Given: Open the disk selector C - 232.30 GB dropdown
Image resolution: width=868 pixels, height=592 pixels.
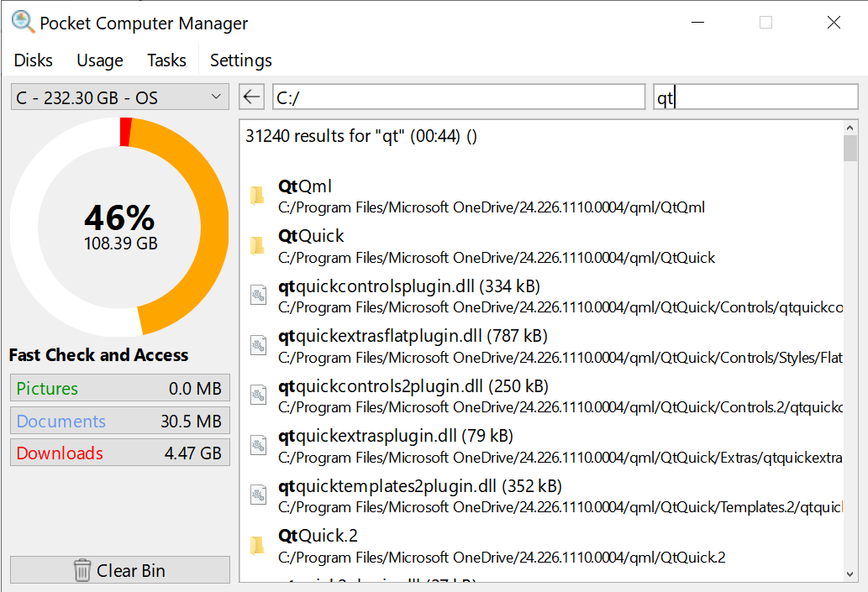Looking at the screenshot, I should (119, 97).
